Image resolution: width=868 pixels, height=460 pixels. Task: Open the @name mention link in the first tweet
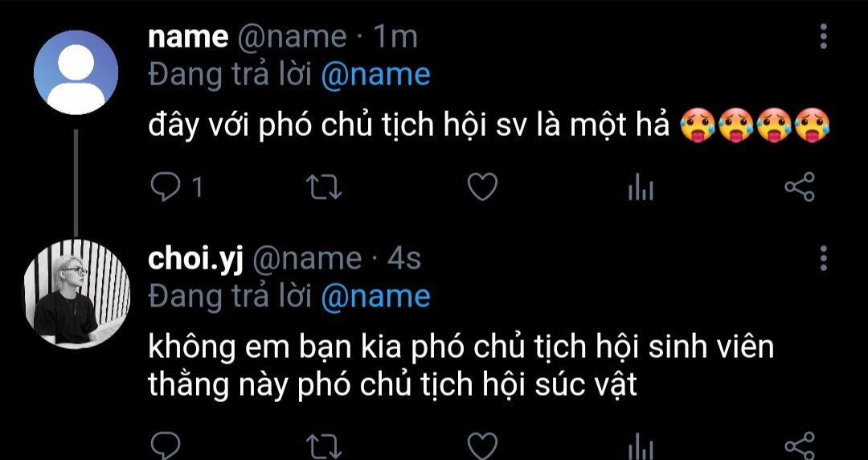375,75
